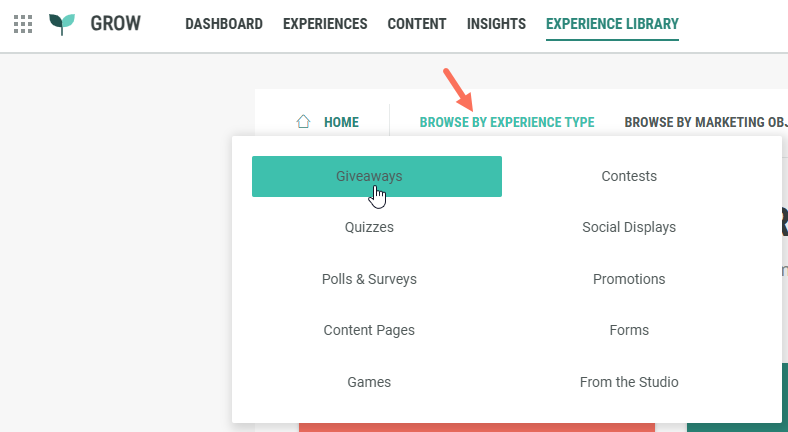This screenshot has height=432, width=788.
Task: Open the Insights tab
Action: coord(496,24)
